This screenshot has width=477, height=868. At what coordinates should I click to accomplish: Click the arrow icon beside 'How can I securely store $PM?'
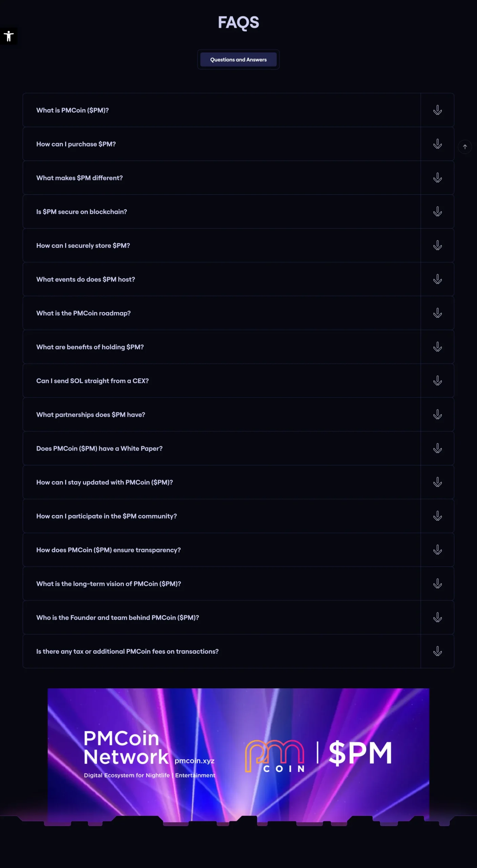pos(437,245)
